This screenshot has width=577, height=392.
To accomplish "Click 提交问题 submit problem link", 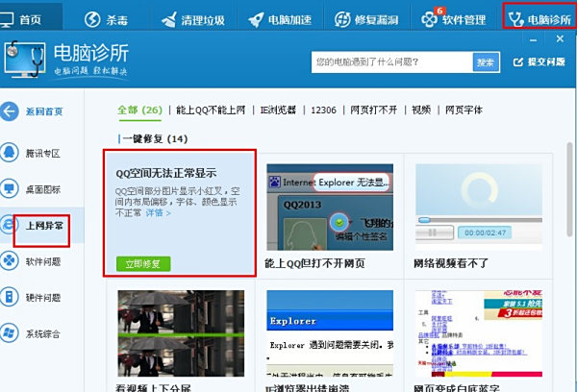I will 539,61.
